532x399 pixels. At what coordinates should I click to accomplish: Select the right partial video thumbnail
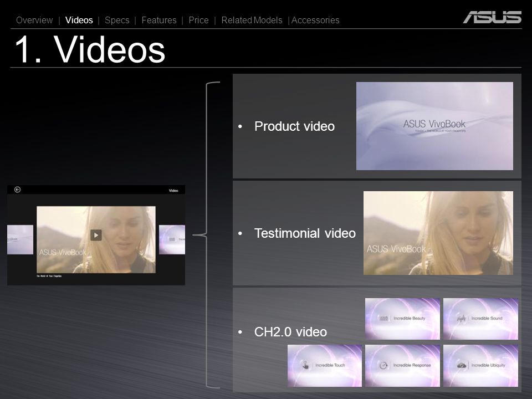(x=172, y=239)
